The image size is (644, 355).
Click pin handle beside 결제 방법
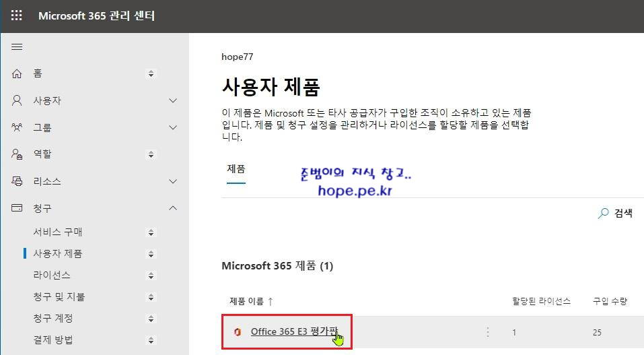point(151,340)
